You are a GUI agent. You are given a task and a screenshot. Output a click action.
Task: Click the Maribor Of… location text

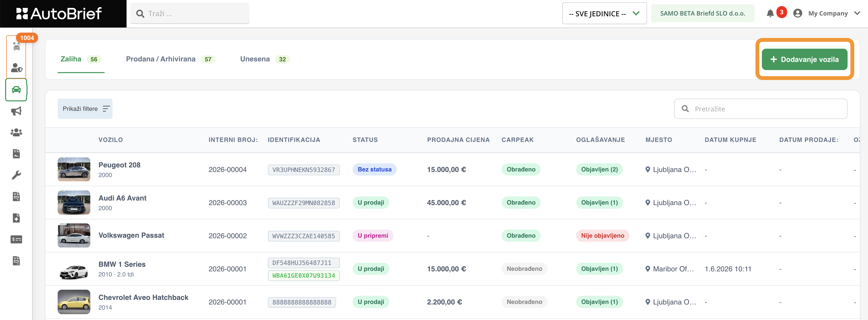[673, 269]
